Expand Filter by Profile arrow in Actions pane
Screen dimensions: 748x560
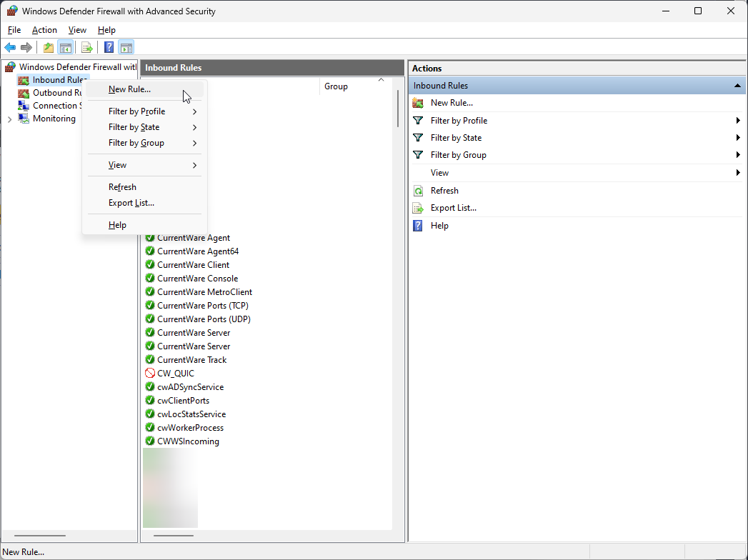point(738,121)
